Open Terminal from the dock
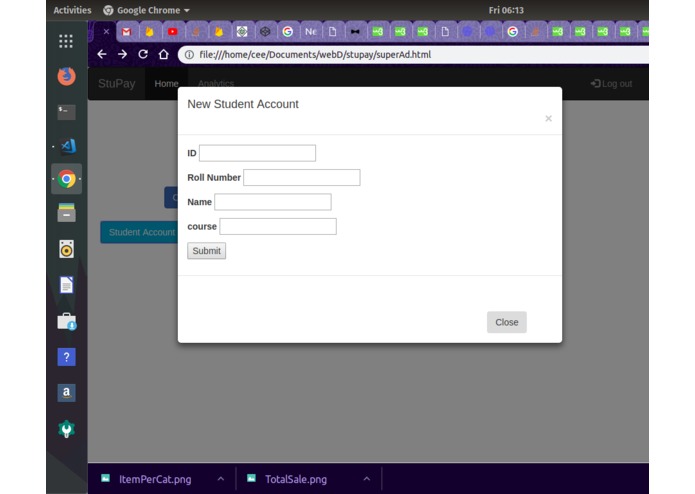 [66, 112]
